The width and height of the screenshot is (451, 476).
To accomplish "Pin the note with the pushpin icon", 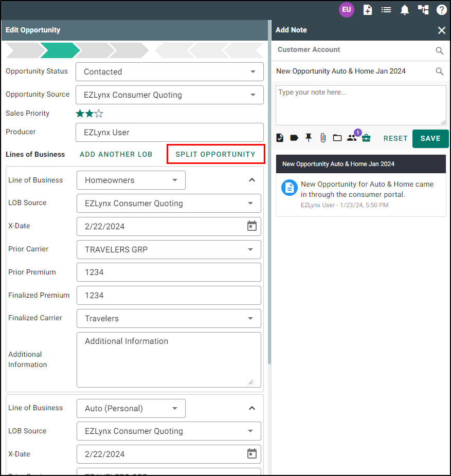I will pos(309,138).
